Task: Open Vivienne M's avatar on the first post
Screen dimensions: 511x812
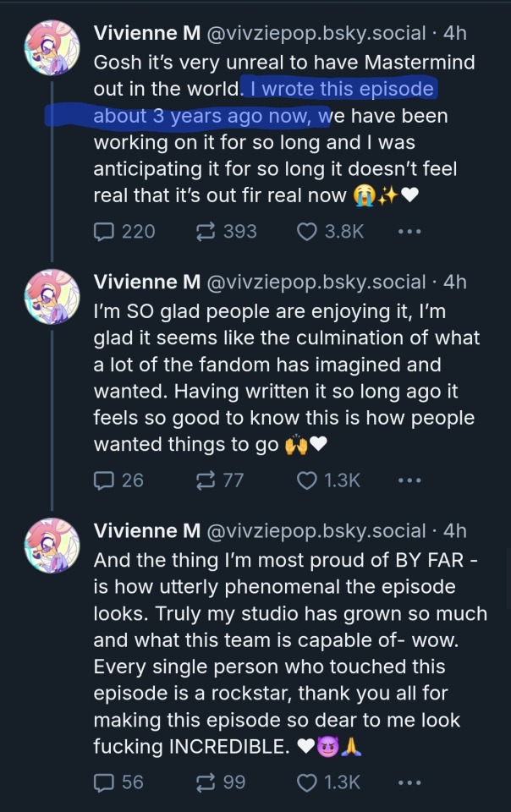Action: [x=52, y=48]
